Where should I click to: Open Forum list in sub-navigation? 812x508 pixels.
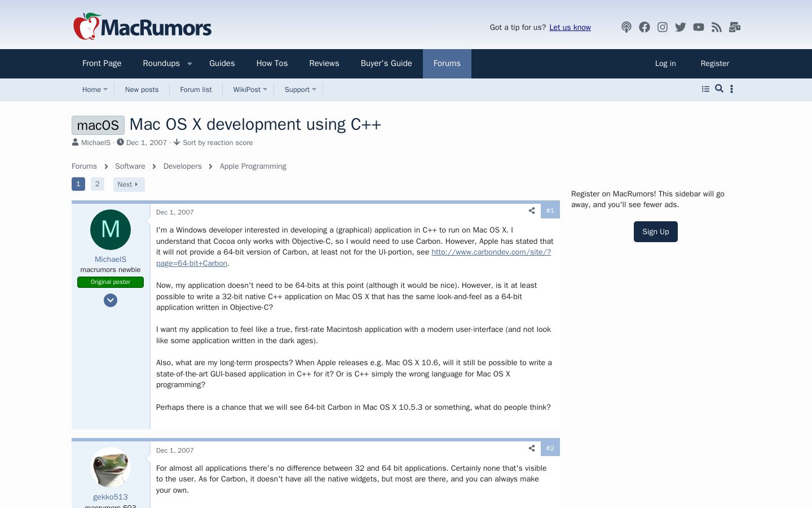pyautogui.click(x=196, y=89)
